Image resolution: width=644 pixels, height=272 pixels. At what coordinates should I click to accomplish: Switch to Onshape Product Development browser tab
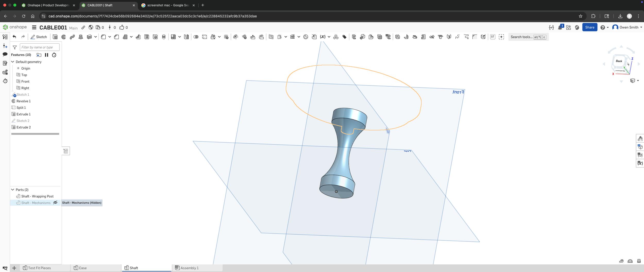tap(48, 5)
